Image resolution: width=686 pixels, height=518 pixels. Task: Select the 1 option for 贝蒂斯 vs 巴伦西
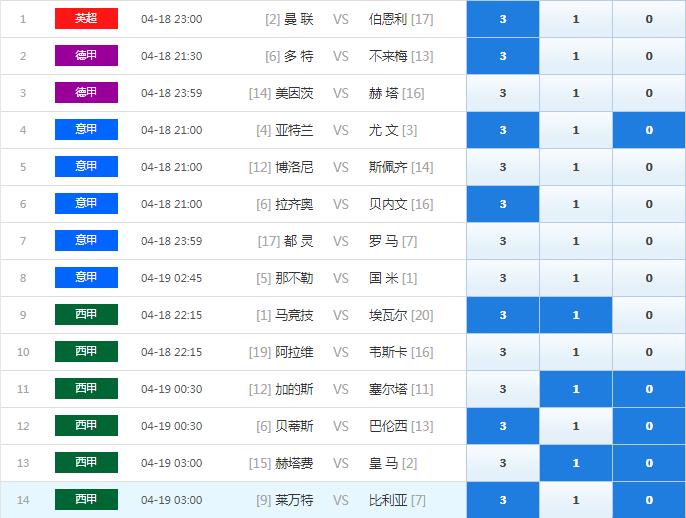576,426
